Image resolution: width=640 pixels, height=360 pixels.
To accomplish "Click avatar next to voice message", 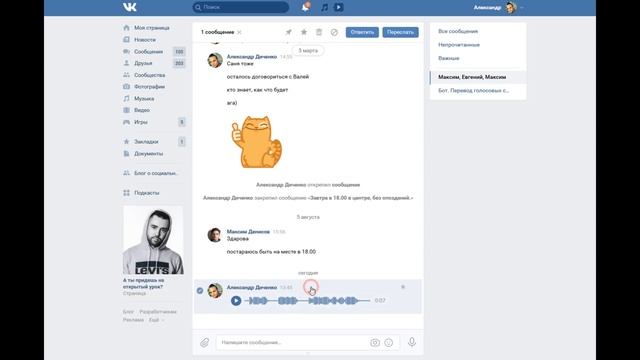I will (x=215, y=291).
